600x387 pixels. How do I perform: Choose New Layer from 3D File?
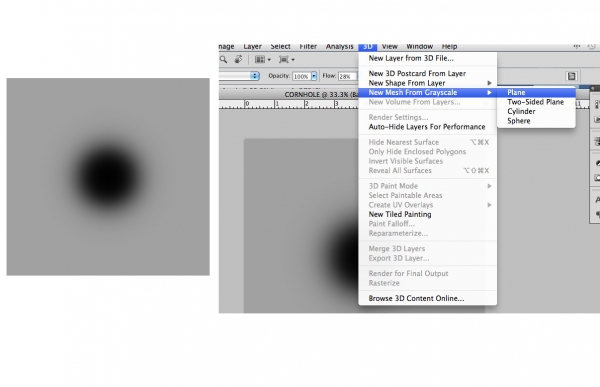[427, 58]
